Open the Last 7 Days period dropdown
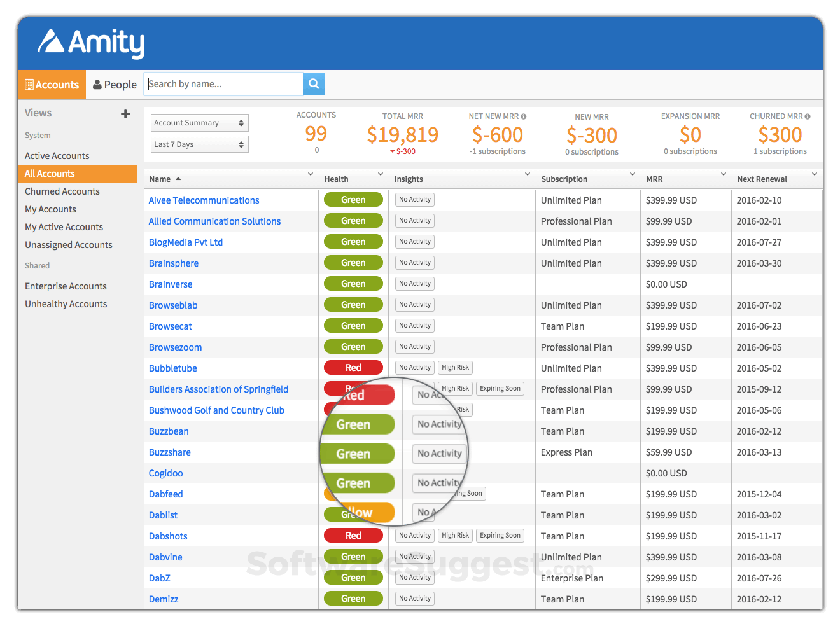 tap(199, 144)
